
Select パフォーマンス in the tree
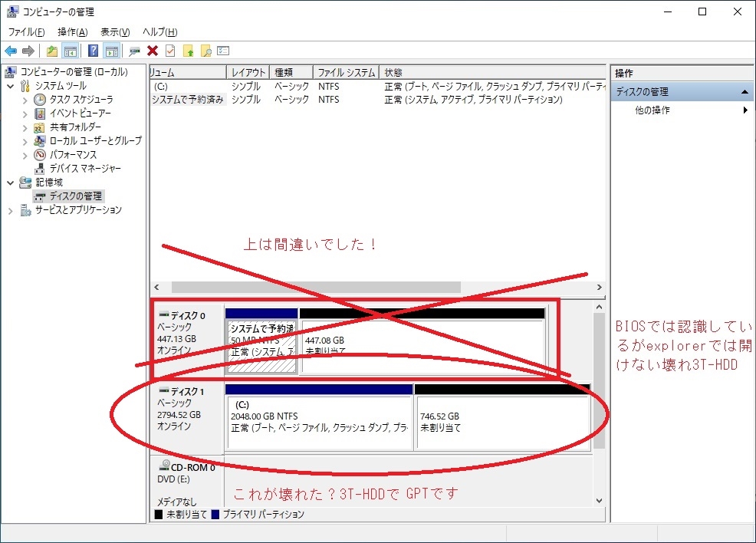[x=73, y=154]
